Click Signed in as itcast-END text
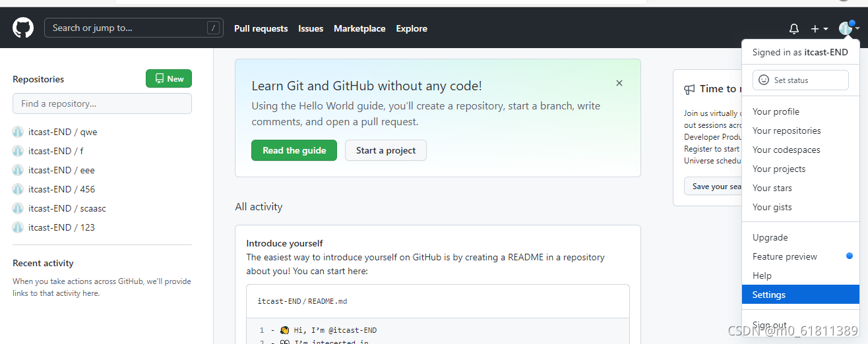The width and height of the screenshot is (868, 344). (800, 52)
